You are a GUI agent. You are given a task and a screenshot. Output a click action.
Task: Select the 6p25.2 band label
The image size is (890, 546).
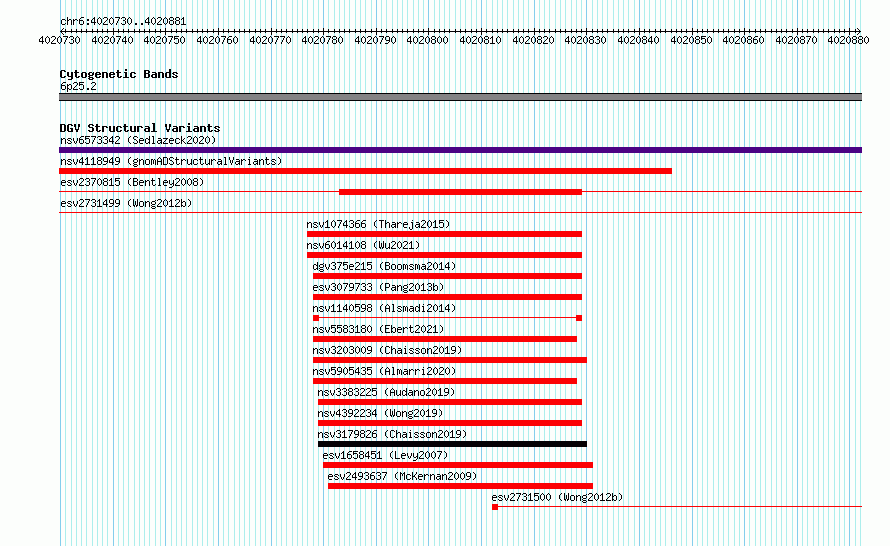(x=78, y=86)
